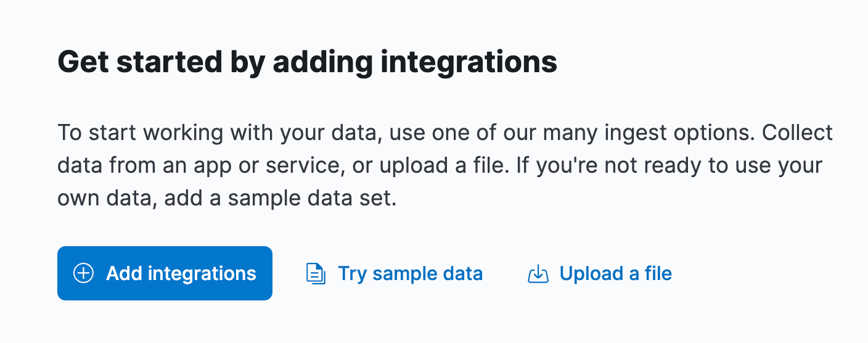Click the document icon beside Try sample data
The height and width of the screenshot is (343, 868).
point(316,273)
